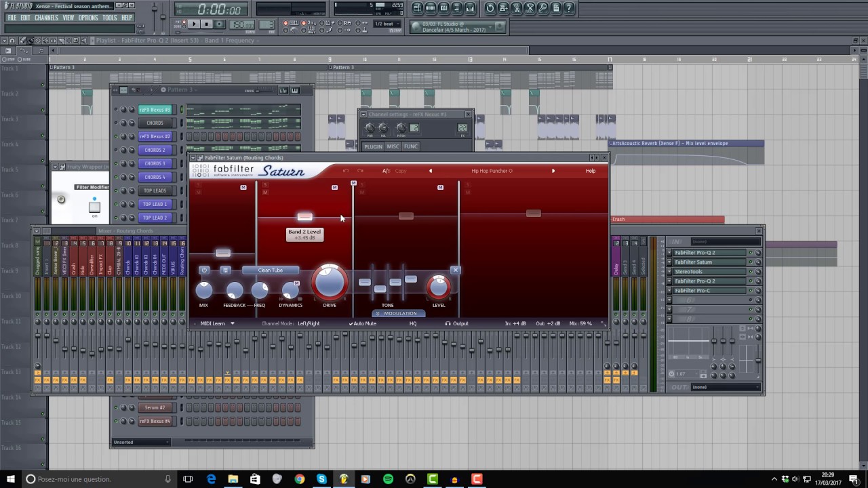Screen dimensions: 868x488
Task: Open Chrome from the taskbar
Action: coord(299,479)
